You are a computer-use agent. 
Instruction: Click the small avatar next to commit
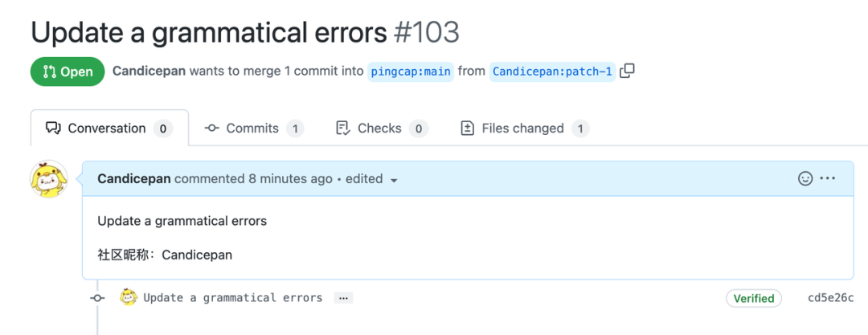click(x=129, y=297)
